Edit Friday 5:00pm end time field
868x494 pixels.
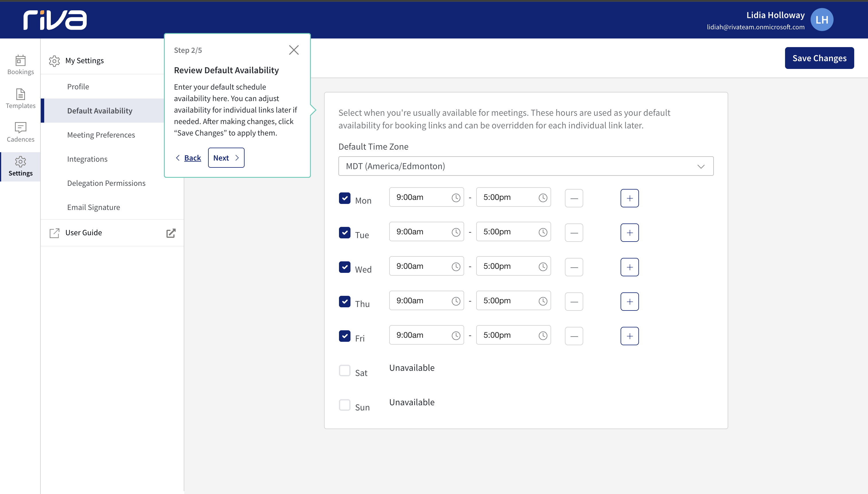[513, 335]
